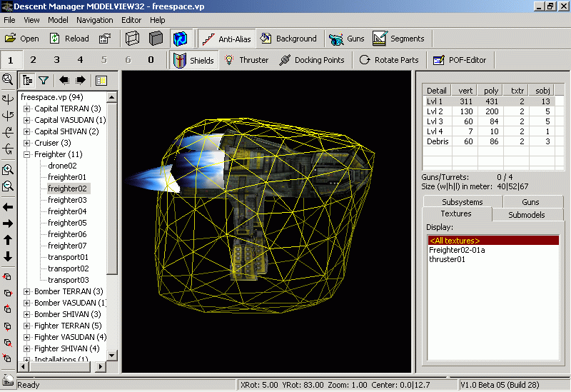Expand Fighter TERRAN tree node
The width and height of the screenshot is (571, 392).
coord(26,326)
